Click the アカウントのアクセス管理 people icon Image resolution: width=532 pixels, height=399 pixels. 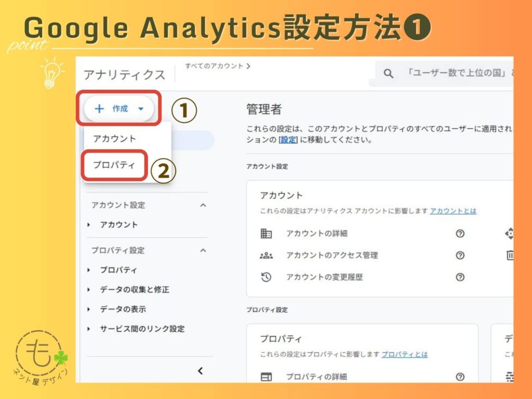pyautogui.click(x=266, y=256)
